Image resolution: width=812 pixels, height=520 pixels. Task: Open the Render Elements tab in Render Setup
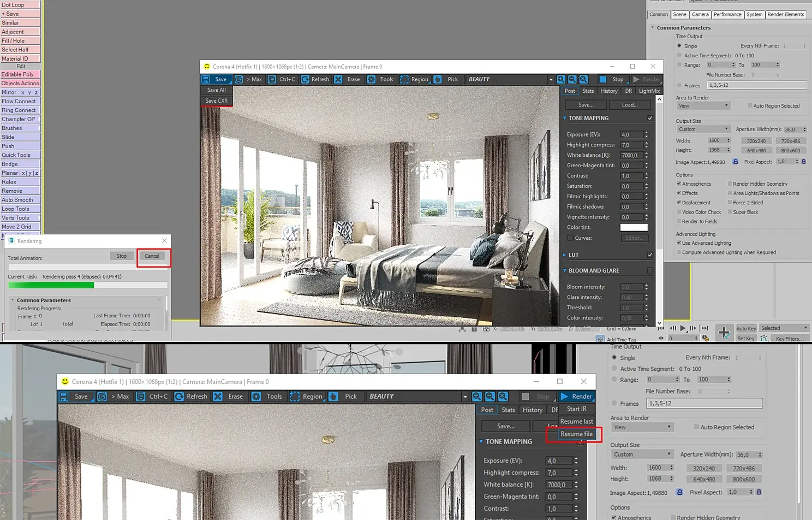786,15
